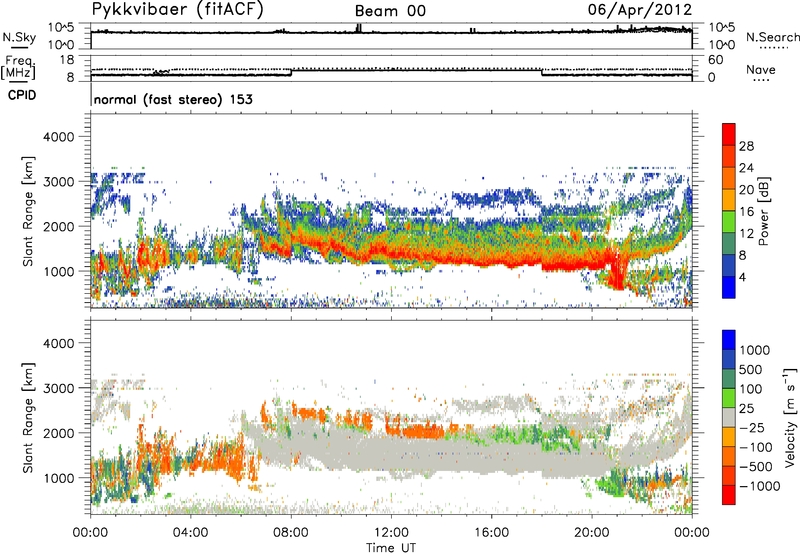Click the light green Power colorbar segment near 16
Screen dimensions: 800x554
729,221
